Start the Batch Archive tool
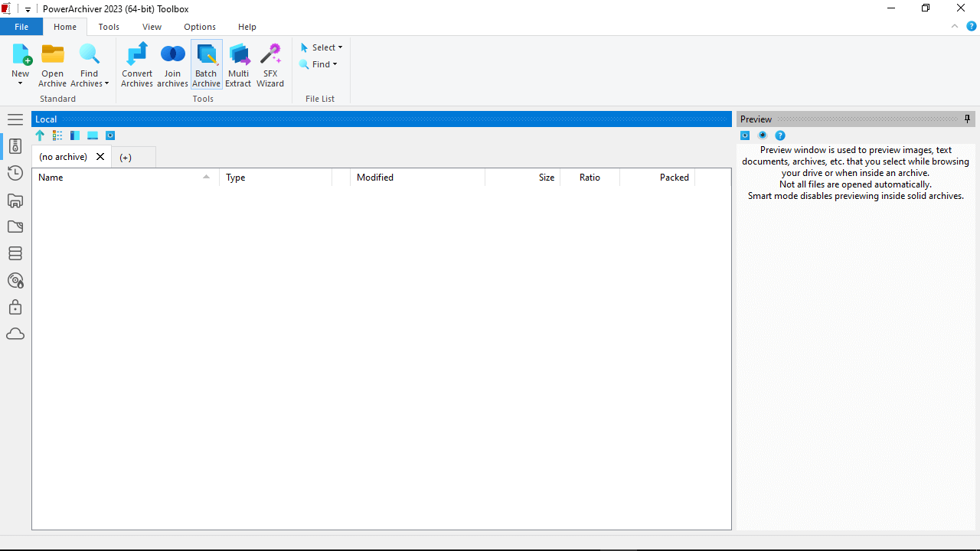Viewport: 980px width, 551px height. [x=207, y=65]
